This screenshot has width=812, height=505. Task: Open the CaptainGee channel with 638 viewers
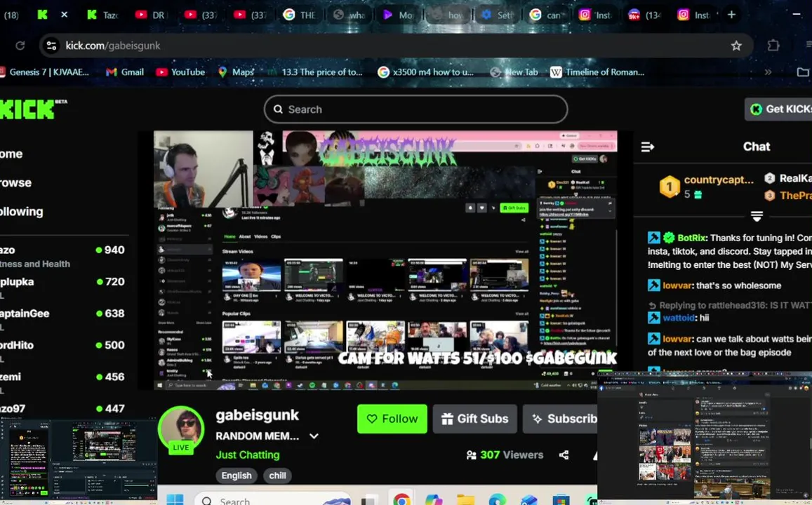coord(62,319)
